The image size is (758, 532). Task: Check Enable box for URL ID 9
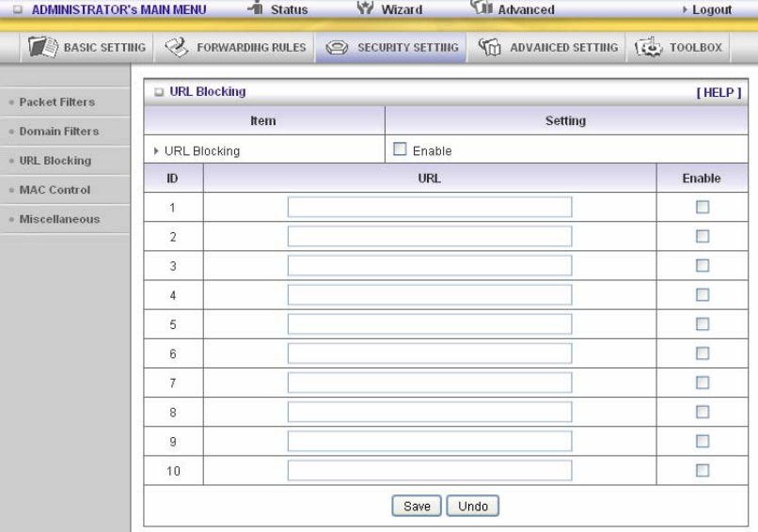click(x=703, y=441)
